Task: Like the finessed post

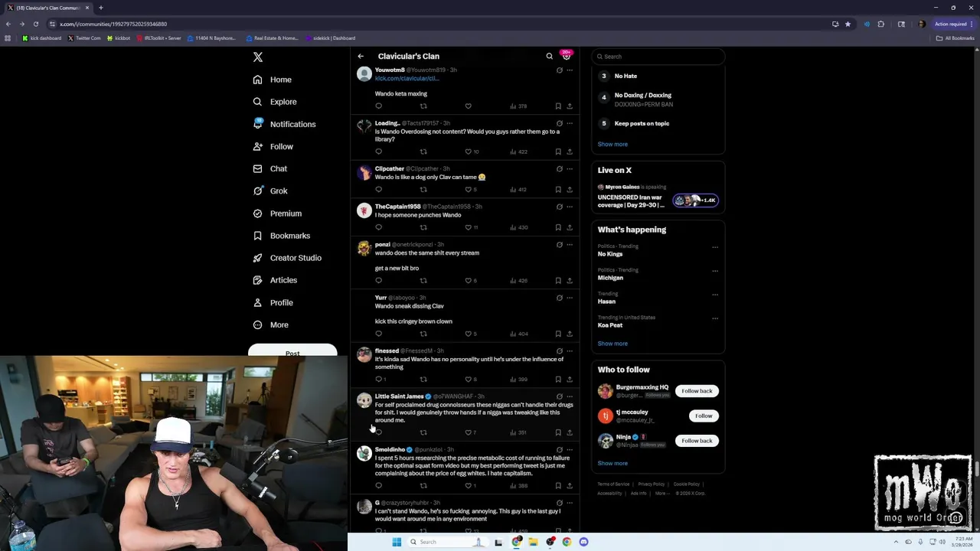Action: pyautogui.click(x=468, y=380)
